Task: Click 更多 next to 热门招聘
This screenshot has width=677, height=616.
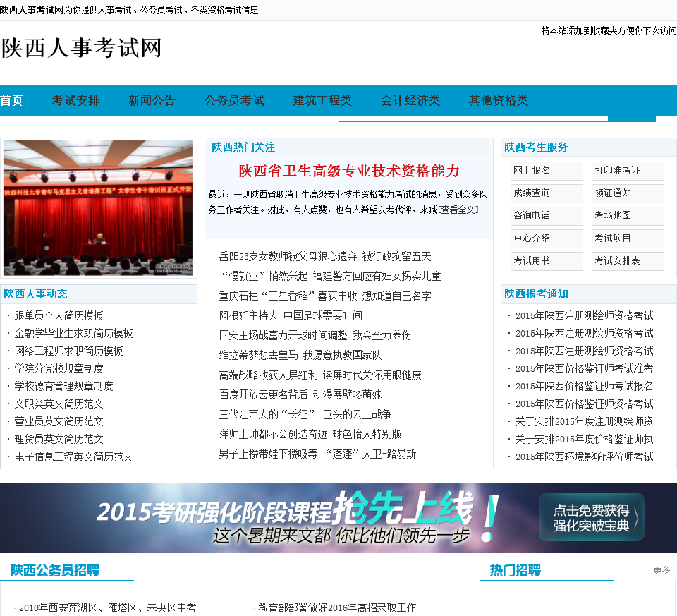Action: pyautogui.click(x=661, y=571)
